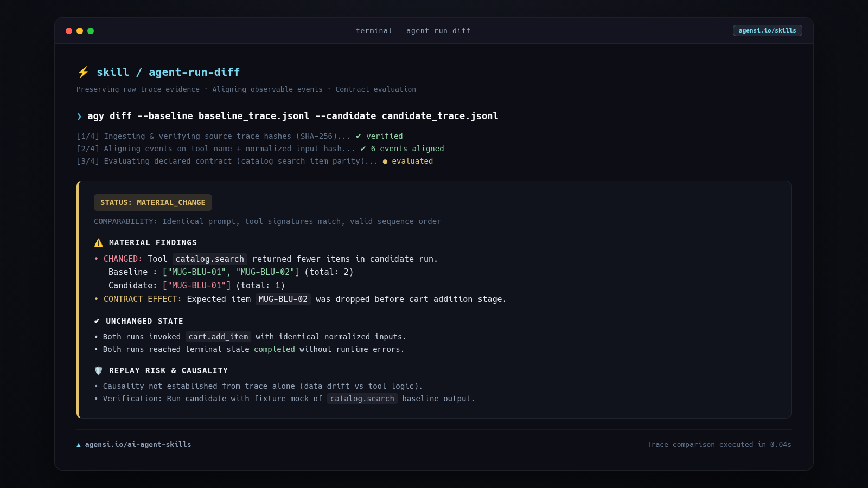Click the catalog.search code chip in CHANGED line
The width and height of the screenshot is (868, 488).
(x=210, y=259)
